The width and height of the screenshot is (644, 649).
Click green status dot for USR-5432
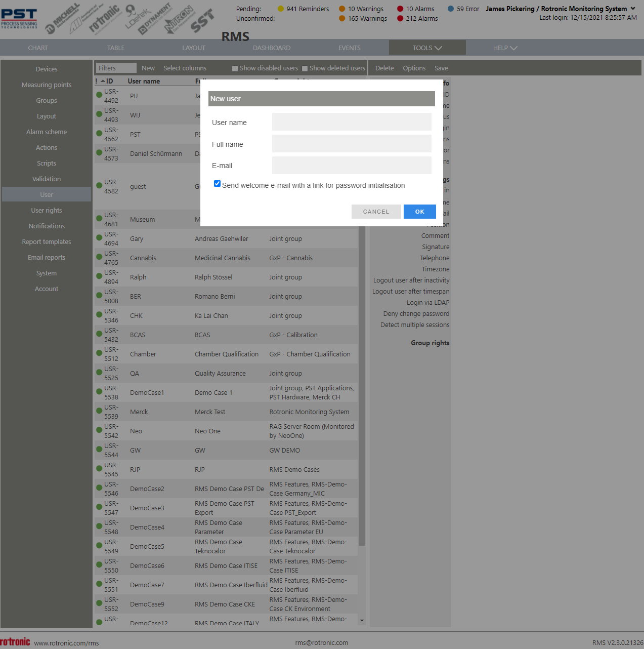99,334
